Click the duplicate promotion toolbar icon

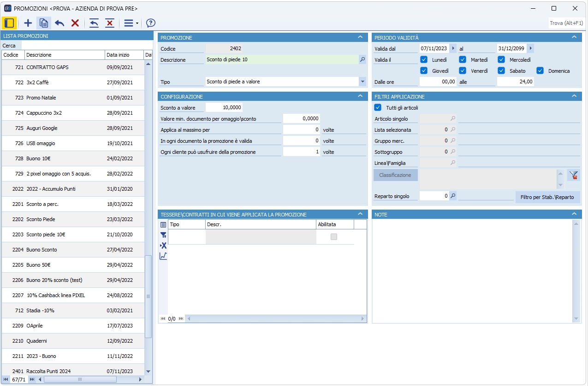click(x=44, y=23)
